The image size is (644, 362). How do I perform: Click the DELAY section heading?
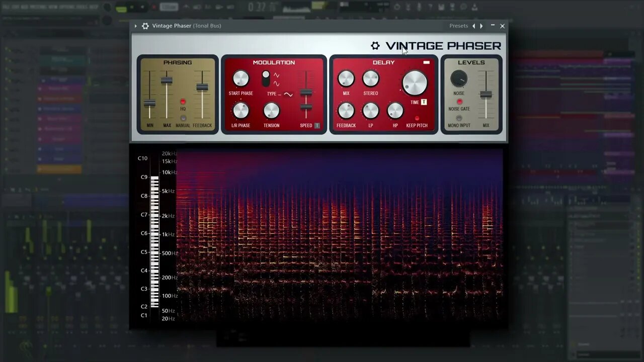383,62
